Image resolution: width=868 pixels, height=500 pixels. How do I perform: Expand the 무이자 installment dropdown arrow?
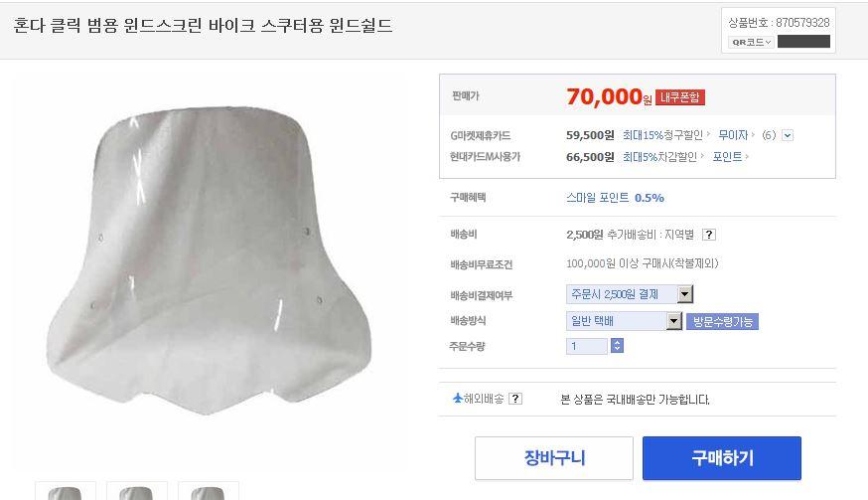pos(788,135)
